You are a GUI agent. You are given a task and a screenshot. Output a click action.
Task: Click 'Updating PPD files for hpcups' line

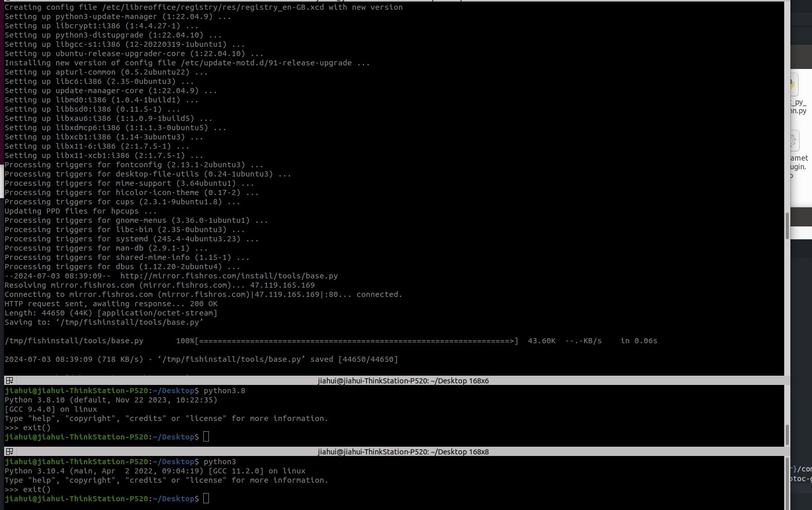81,211
